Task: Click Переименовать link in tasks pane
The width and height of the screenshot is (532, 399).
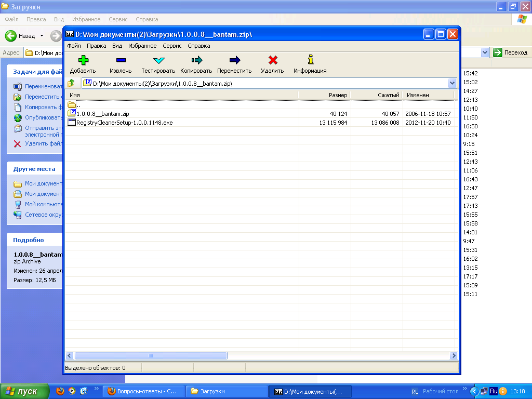Action: (44, 87)
